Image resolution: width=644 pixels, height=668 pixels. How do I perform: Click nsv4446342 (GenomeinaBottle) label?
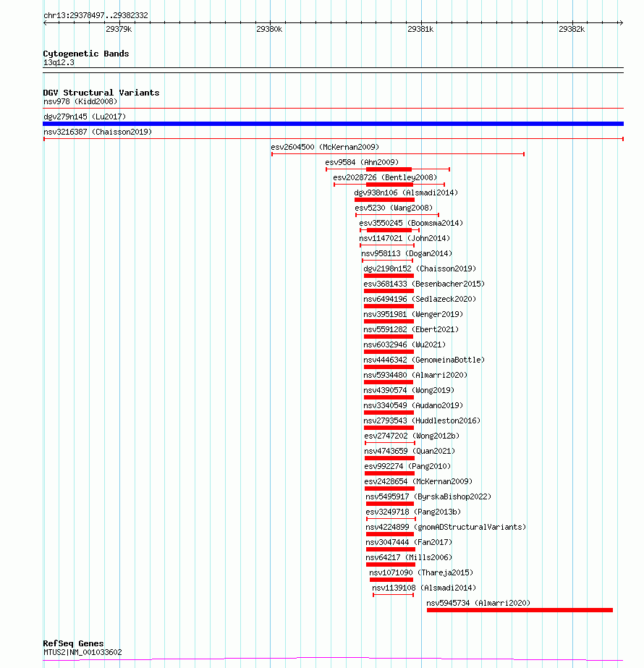click(x=424, y=360)
